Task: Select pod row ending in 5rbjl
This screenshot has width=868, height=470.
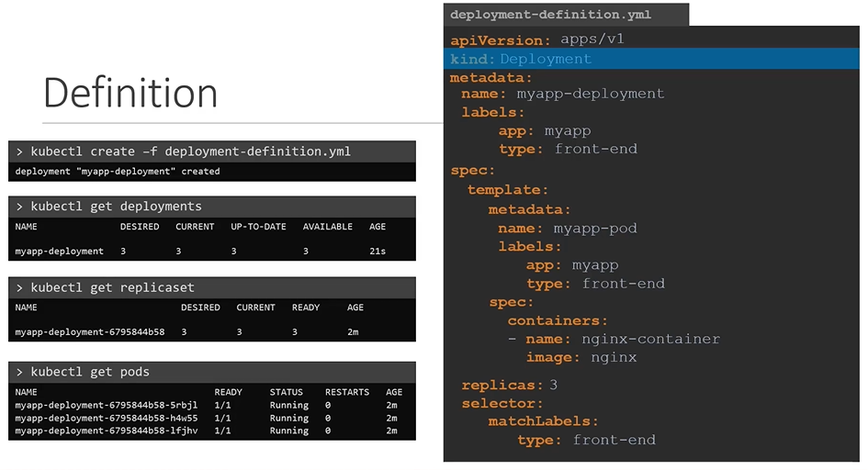Action: pos(107,405)
